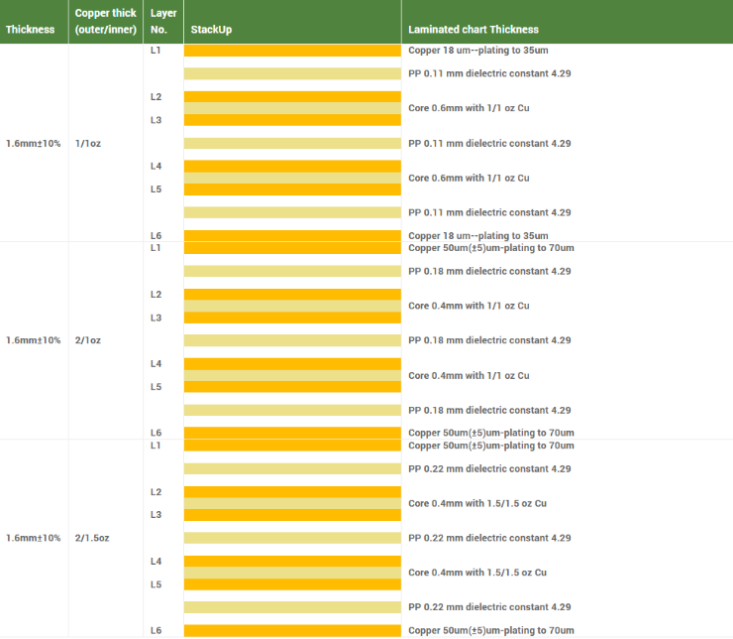Select 'Core 0.6mm with 1/1 oz Cu' between L2 and L3
Viewport: 733px width, 639px height.
pyautogui.click(x=469, y=108)
